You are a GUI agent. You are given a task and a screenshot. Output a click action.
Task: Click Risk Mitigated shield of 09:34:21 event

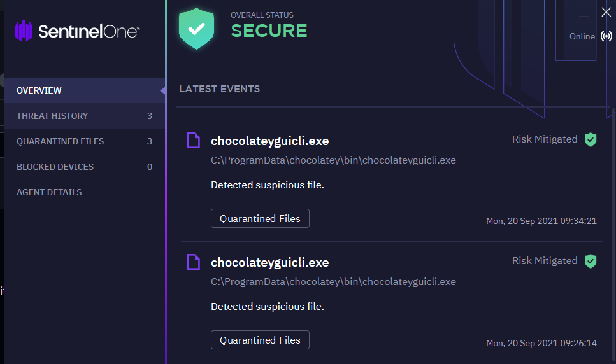pyautogui.click(x=591, y=139)
